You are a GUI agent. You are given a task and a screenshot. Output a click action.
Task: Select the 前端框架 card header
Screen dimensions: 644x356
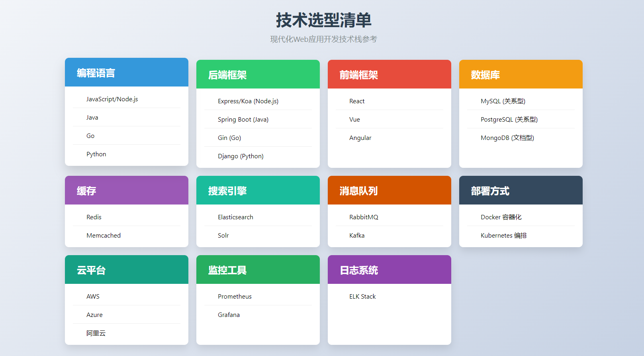pos(390,74)
